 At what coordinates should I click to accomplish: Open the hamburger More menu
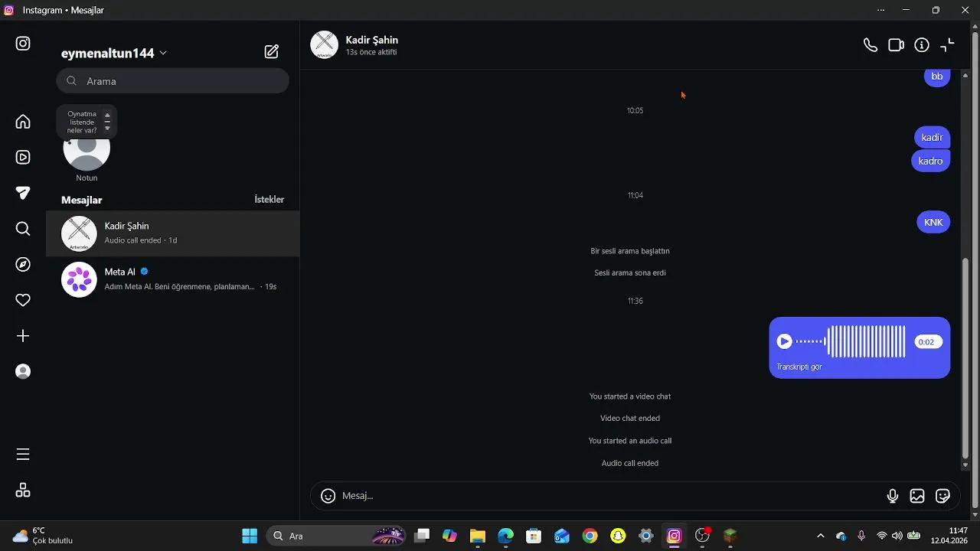point(23,455)
